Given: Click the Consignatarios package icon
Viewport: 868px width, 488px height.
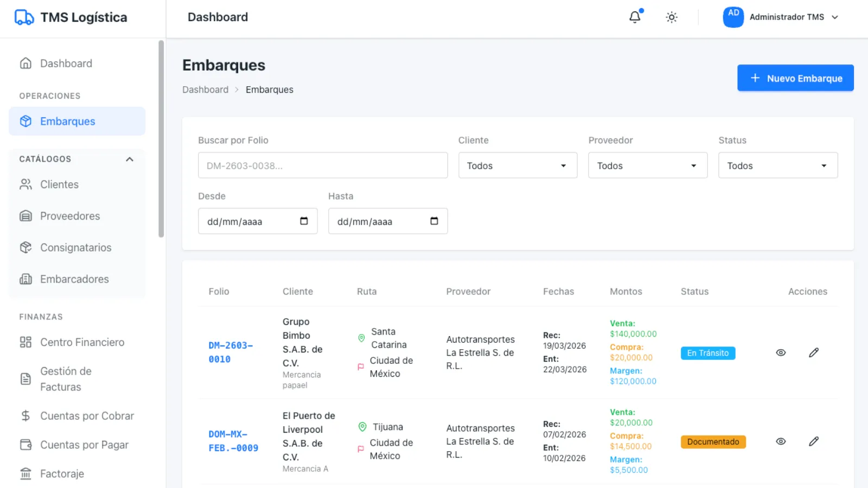Looking at the screenshot, I should click(25, 247).
